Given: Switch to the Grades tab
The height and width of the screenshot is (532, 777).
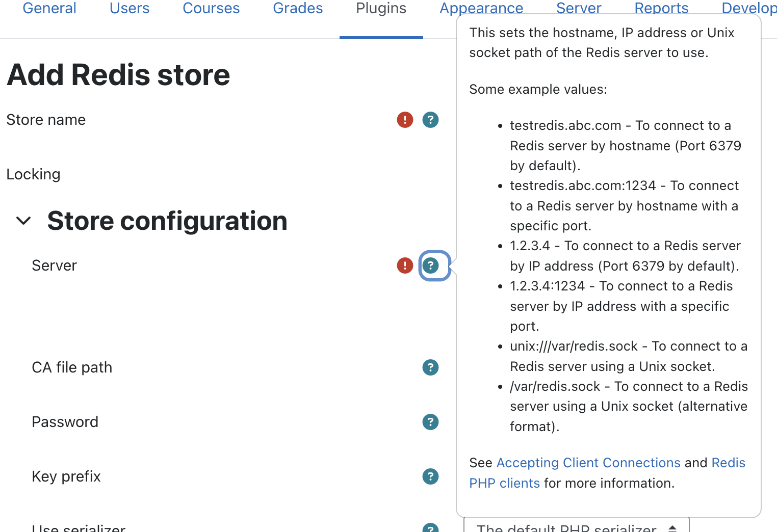Looking at the screenshot, I should (298, 8).
